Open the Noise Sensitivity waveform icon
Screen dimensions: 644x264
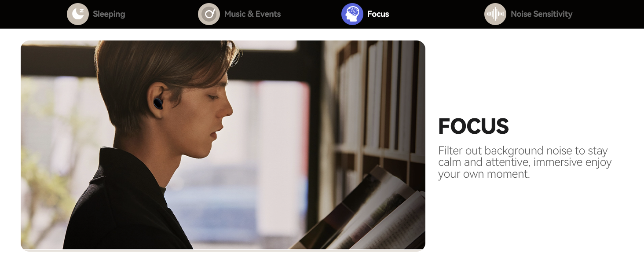pyautogui.click(x=495, y=14)
